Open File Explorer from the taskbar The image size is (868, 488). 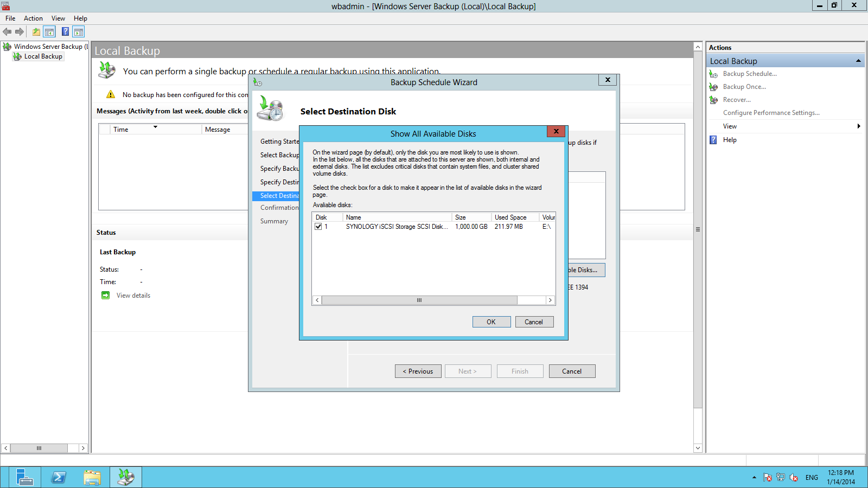pyautogui.click(x=92, y=477)
